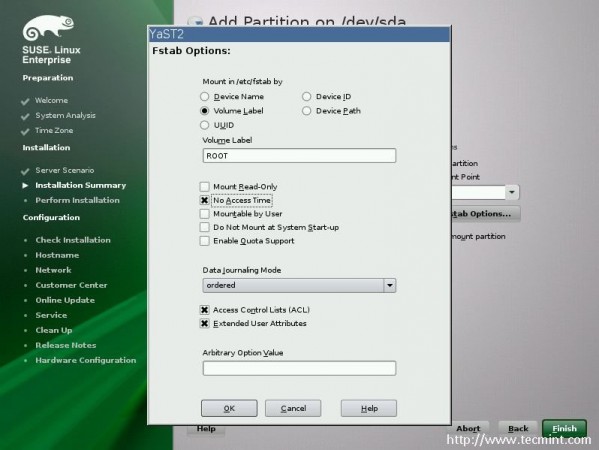Open Help in the Fstab Options dialog
This screenshot has height=450, width=599.
(x=369, y=408)
